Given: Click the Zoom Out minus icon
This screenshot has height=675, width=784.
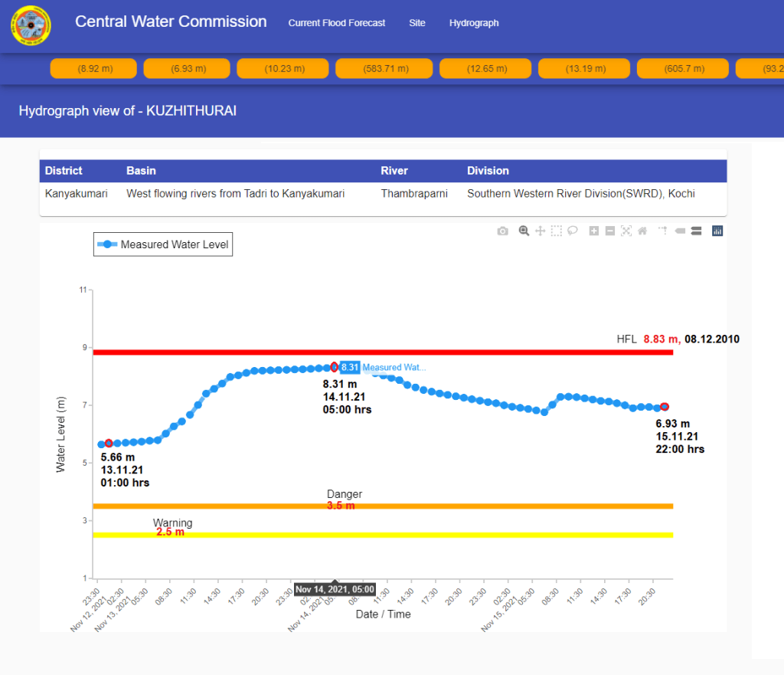Looking at the screenshot, I should coord(610,231).
